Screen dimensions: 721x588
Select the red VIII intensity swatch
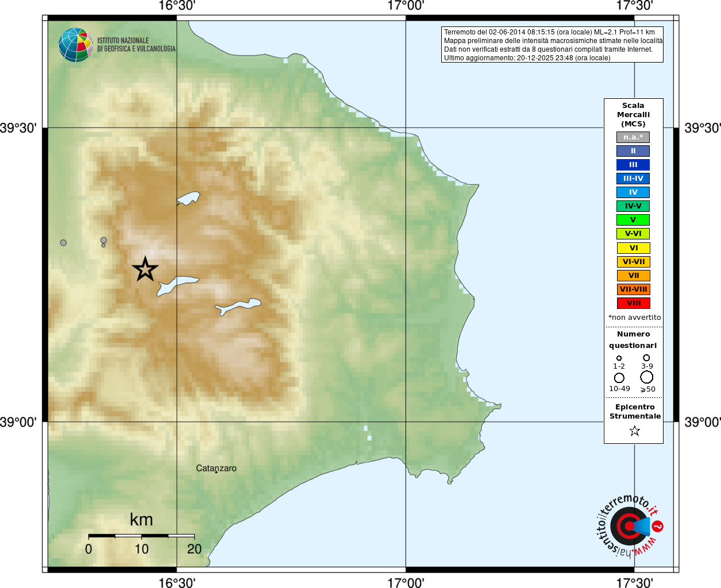click(634, 303)
